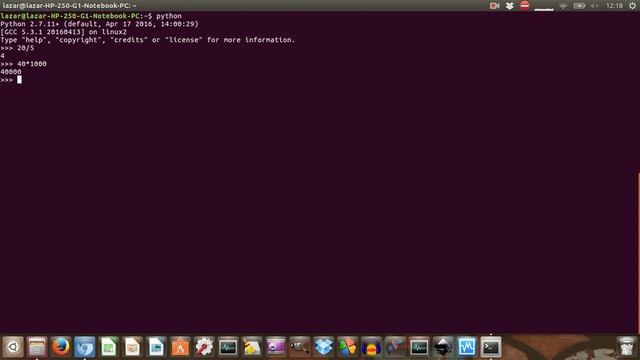640x360 pixels.
Task: Open second System Monitor icon in dock
Action: point(419,347)
